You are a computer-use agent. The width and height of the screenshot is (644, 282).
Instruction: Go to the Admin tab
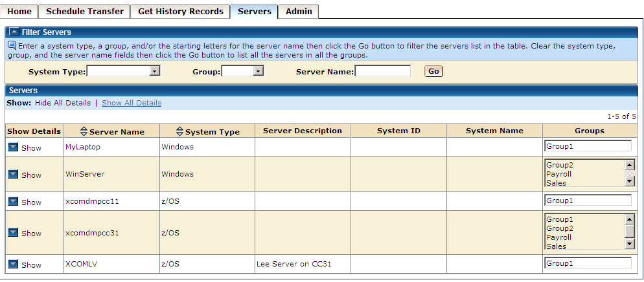click(x=299, y=11)
